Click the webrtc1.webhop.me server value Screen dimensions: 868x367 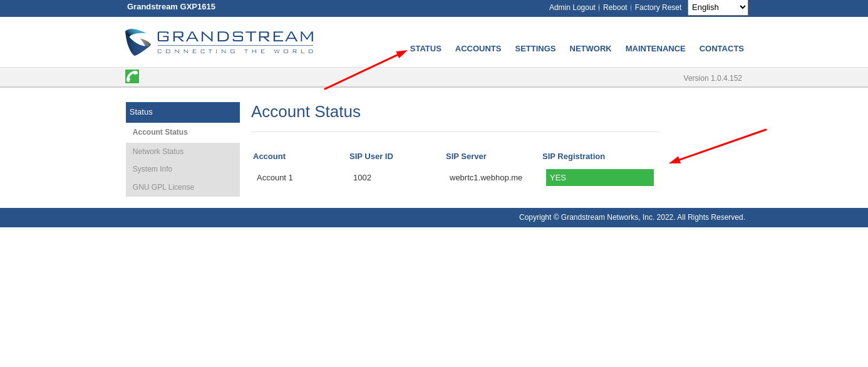[x=486, y=177]
